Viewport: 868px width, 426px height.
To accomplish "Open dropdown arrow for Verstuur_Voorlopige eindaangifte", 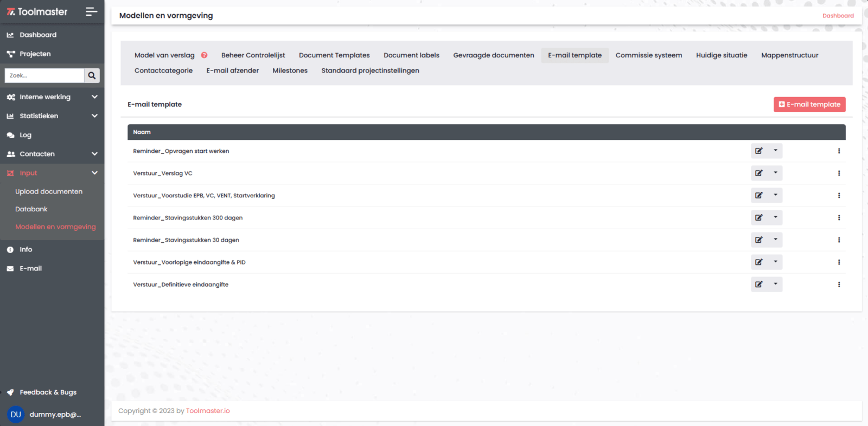I will (x=775, y=262).
